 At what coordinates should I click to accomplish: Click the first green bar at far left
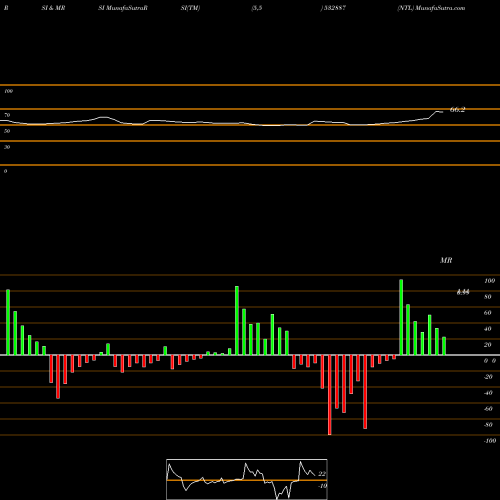(8, 322)
